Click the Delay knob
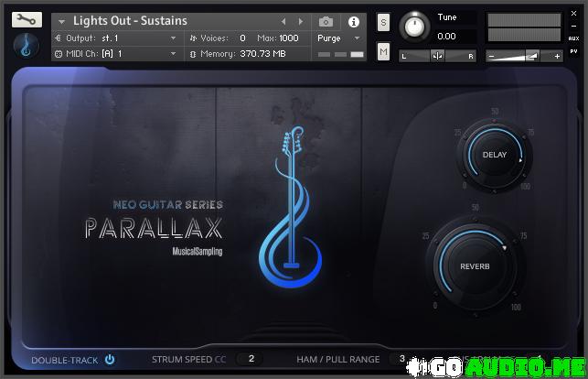Viewport: 588px width, 379px height. [x=494, y=155]
